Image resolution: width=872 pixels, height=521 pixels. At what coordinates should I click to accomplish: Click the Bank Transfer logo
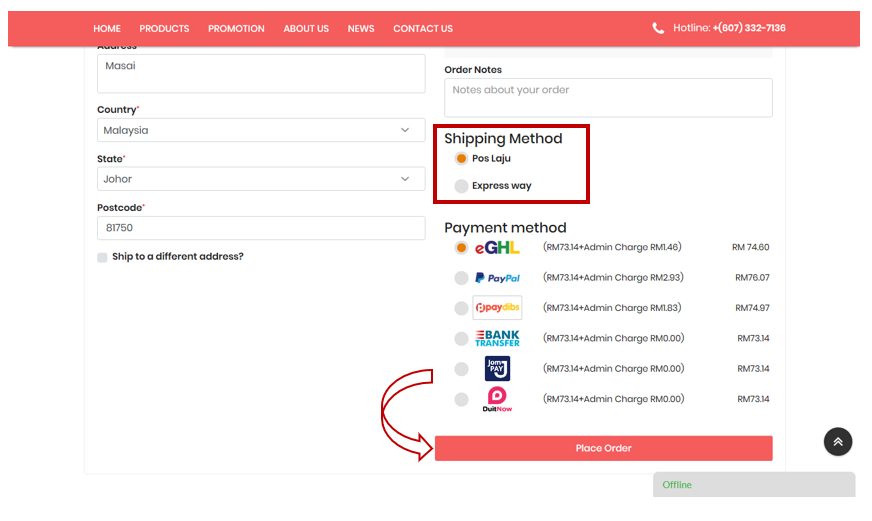pos(497,338)
